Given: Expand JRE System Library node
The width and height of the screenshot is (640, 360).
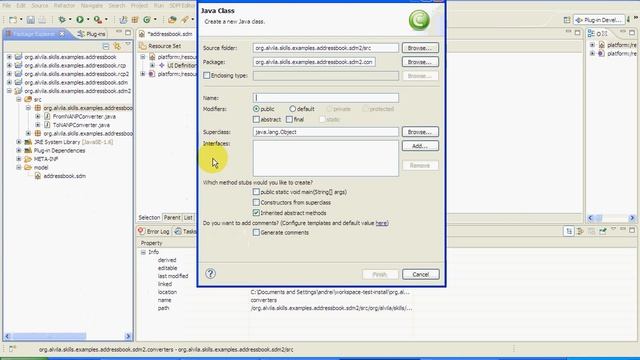Looking at the screenshot, I should tap(19, 142).
